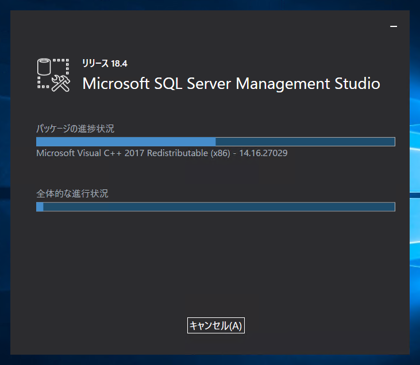The height and width of the screenshot is (365, 420).
Task: Click the Microsoft SQL Server Management Studio title
Action: [231, 84]
